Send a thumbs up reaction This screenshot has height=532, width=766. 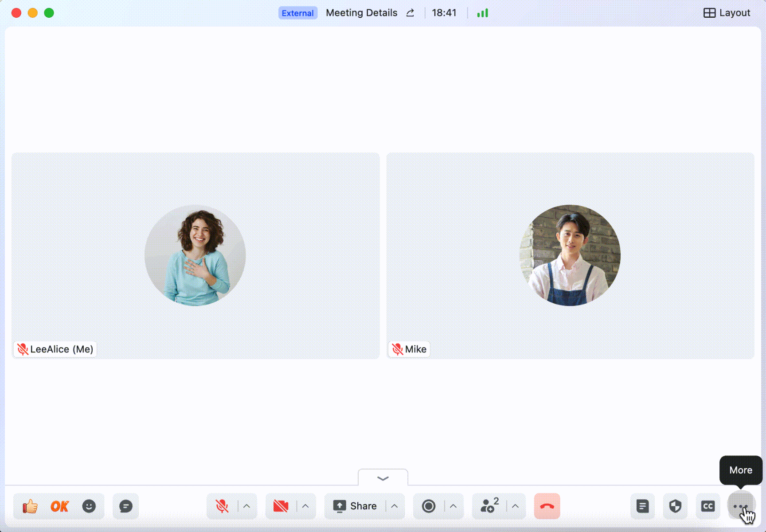(x=30, y=506)
